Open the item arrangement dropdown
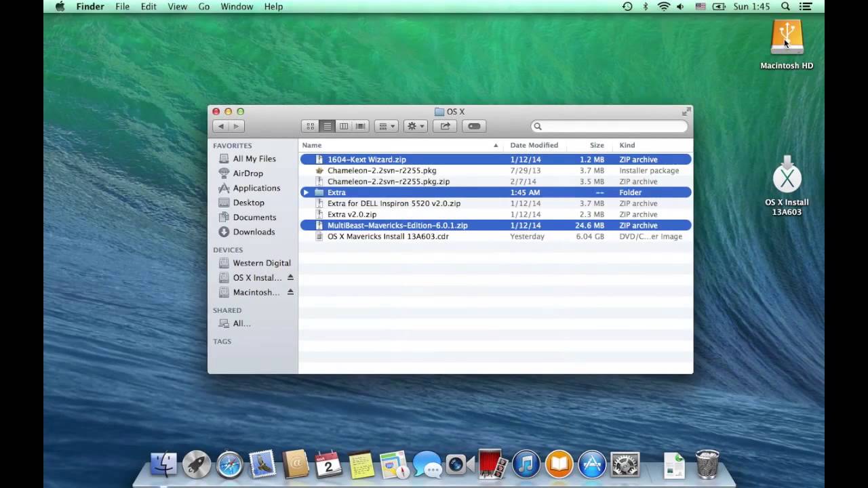Viewport: 868px width, 488px height. (x=387, y=126)
